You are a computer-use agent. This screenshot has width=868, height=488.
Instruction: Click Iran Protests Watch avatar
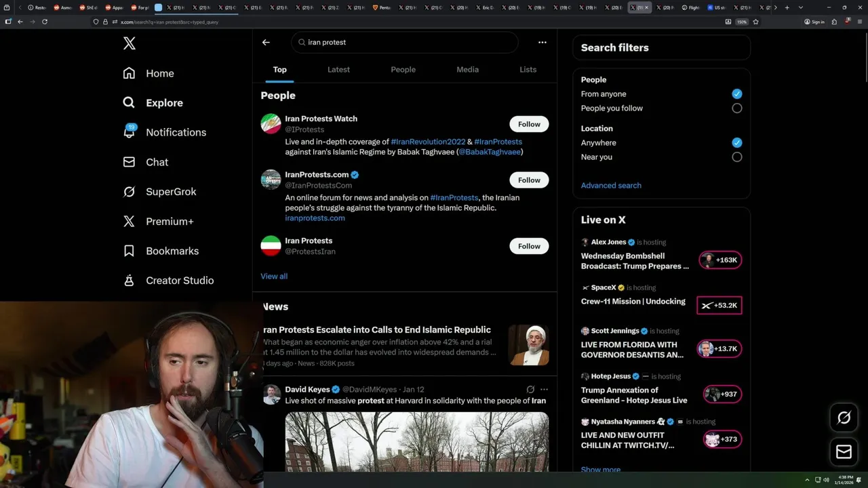(x=271, y=123)
